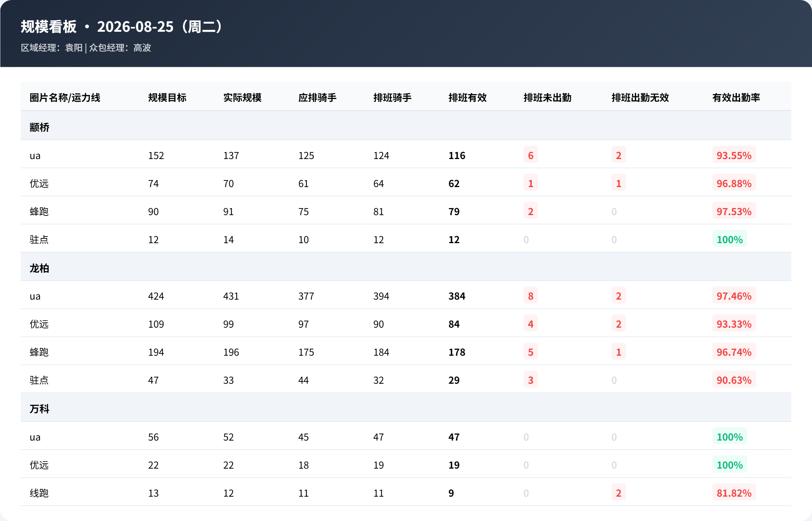The height and width of the screenshot is (521, 812).
Task: Click the 颛桥 group row
Action: pyautogui.click(x=406, y=126)
